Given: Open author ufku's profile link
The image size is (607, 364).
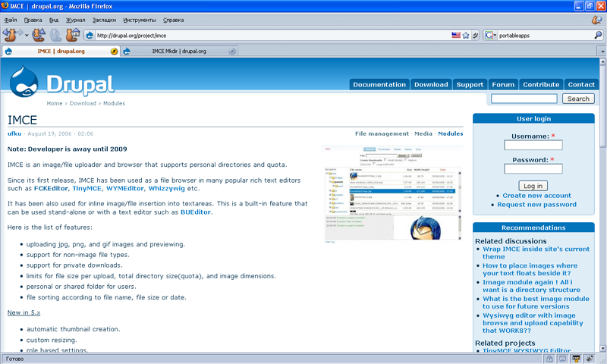Looking at the screenshot, I should [14, 133].
